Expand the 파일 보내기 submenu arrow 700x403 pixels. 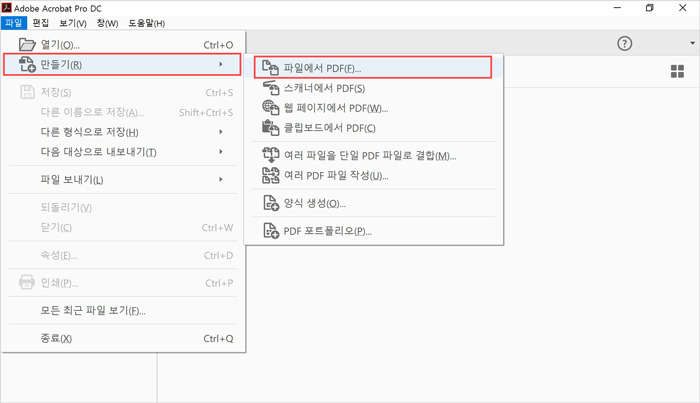(x=221, y=179)
